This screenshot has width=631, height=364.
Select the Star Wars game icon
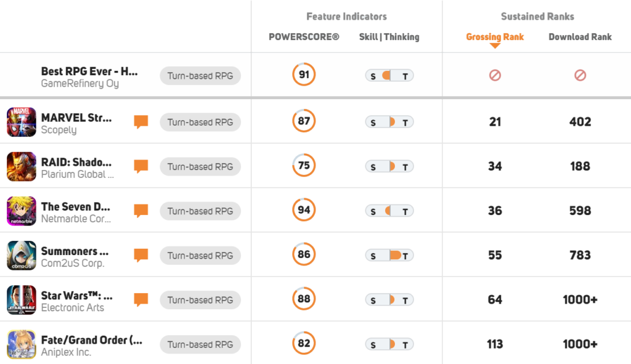pyautogui.click(x=22, y=299)
